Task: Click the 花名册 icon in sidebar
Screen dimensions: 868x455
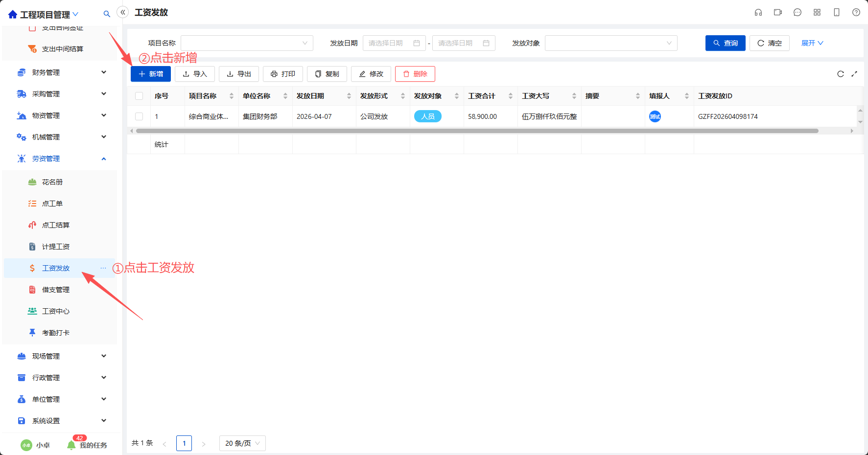Action: pos(32,182)
